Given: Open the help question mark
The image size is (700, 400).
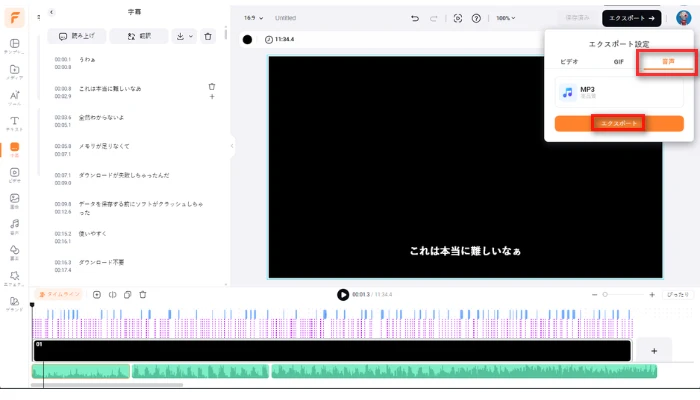Looking at the screenshot, I should [x=476, y=18].
